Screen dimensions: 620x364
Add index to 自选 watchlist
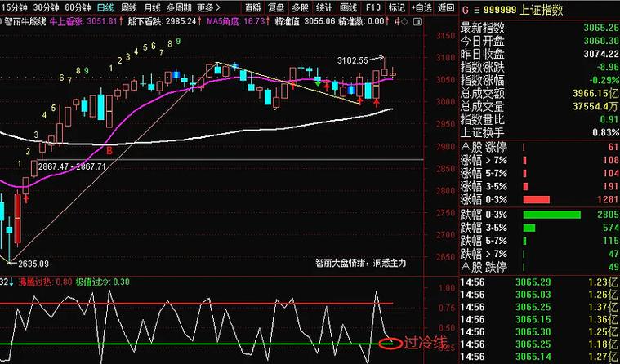click(x=422, y=7)
